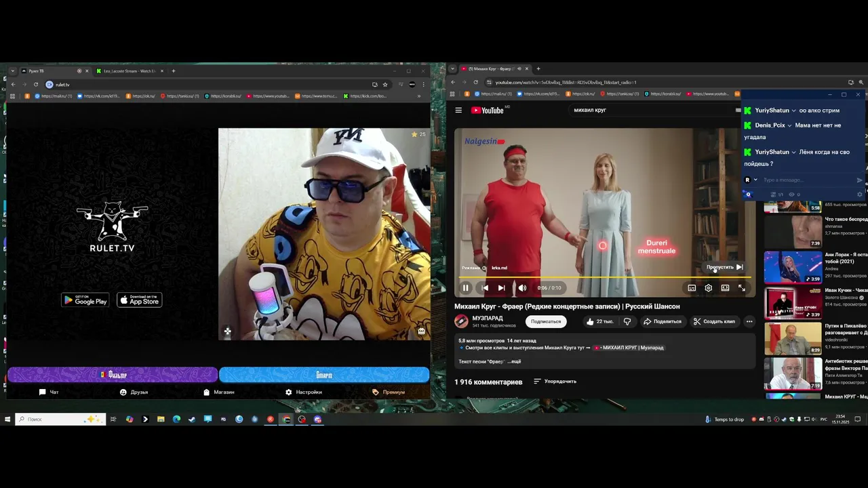Create a clip with Создать клип

tap(714, 321)
